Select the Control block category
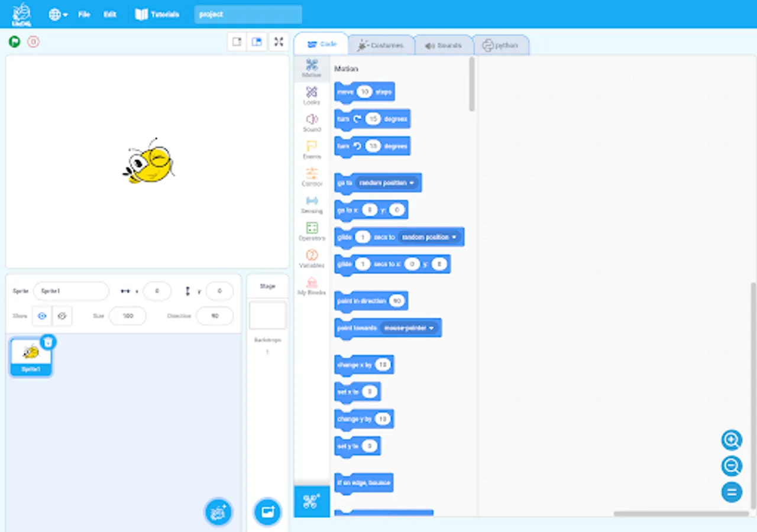 pyautogui.click(x=312, y=177)
